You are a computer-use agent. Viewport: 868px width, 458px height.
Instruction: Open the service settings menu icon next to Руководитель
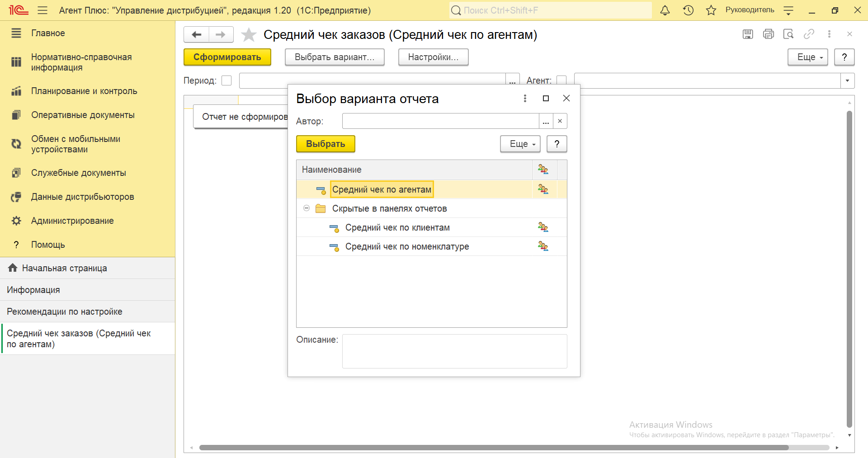point(788,10)
